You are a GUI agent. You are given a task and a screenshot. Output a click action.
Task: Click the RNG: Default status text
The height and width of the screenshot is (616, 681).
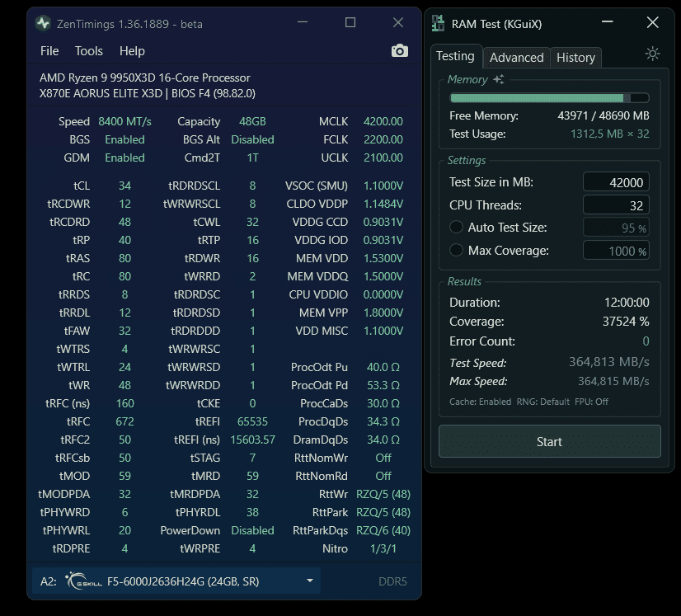tap(542, 402)
